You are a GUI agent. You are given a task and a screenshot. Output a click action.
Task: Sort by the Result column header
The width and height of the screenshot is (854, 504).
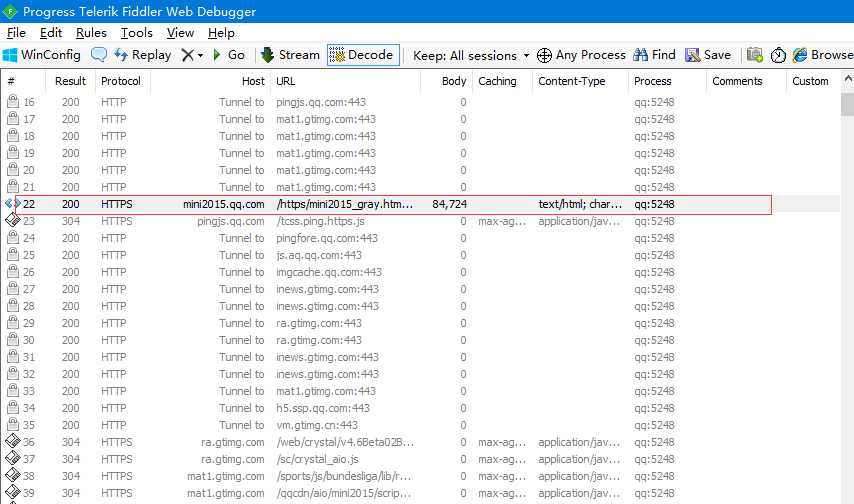coord(71,81)
